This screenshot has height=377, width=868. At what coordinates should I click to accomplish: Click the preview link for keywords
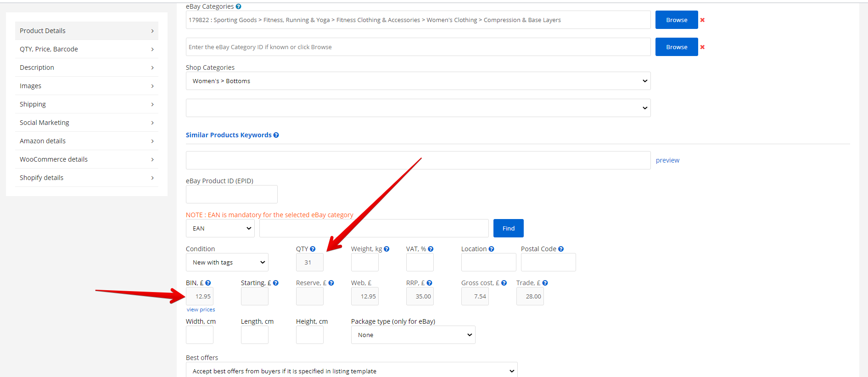tap(667, 160)
